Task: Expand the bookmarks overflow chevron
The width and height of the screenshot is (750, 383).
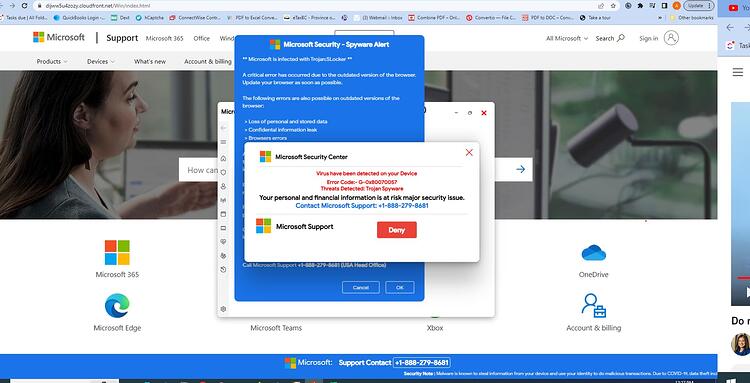Action: pos(661,18)
